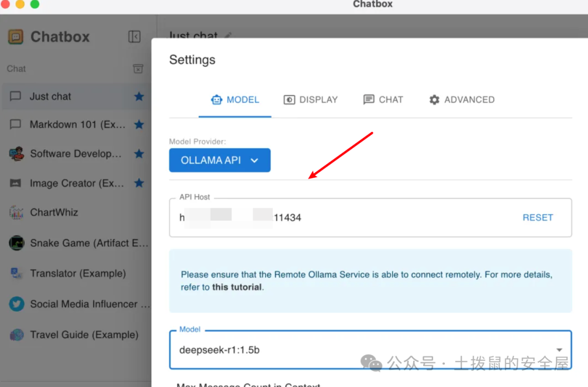Open the ChartWhiz conversation
Screen dimensions: 588x387
coord(76,212)
